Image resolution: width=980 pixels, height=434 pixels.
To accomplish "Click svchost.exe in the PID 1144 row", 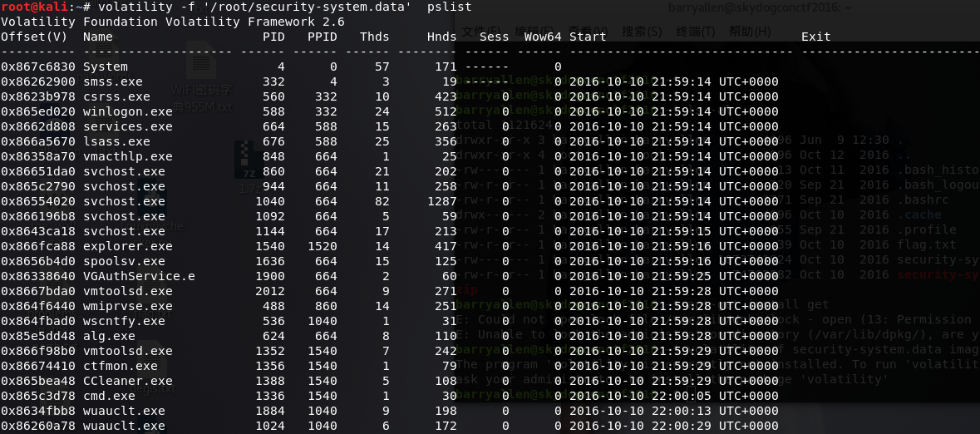I will point(124,231).
